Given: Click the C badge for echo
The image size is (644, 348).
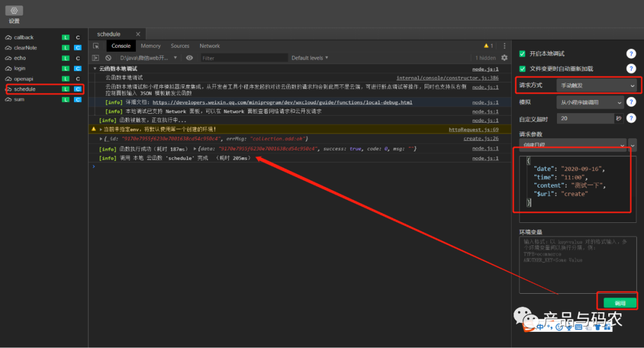Looking at the screenshot, I should (x=78, y=58).
